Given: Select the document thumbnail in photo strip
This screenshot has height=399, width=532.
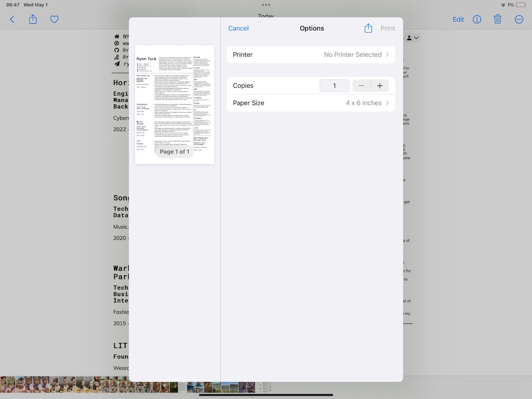Looking at the screenshot, I should pyautogui.click(x=265, y=387).
